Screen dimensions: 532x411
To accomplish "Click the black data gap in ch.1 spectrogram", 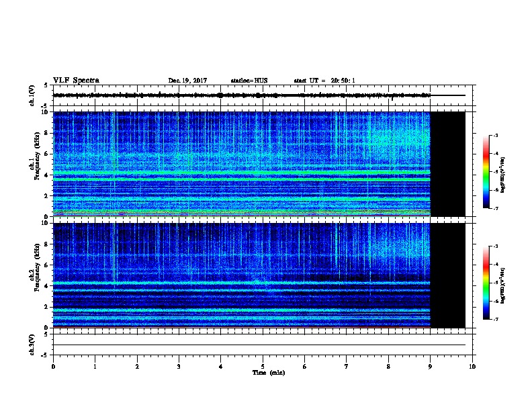I will point(448,164).
